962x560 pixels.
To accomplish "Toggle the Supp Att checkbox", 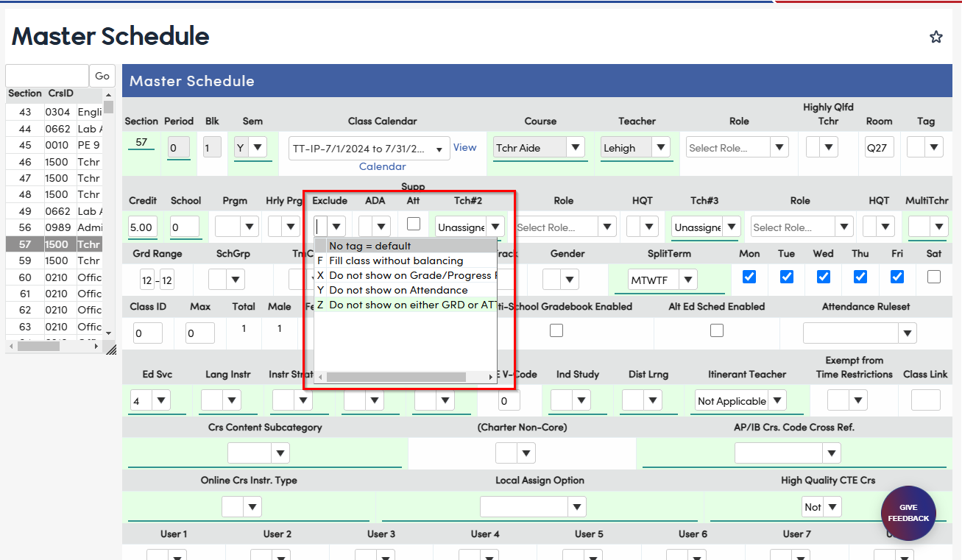I will pos(414,224).
